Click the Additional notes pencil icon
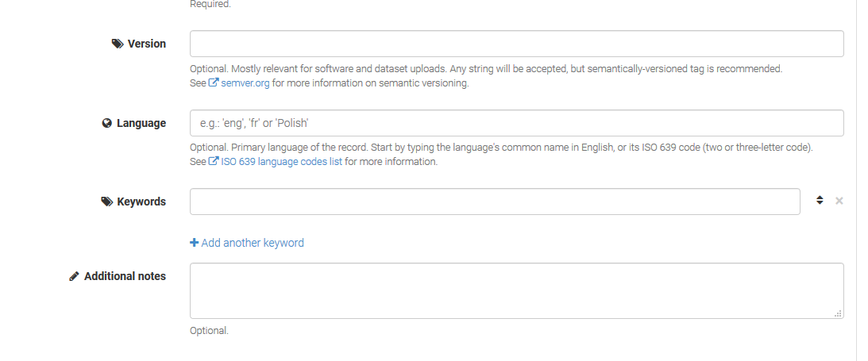Viewport: 868px width, 361px height. pos(74,276)
